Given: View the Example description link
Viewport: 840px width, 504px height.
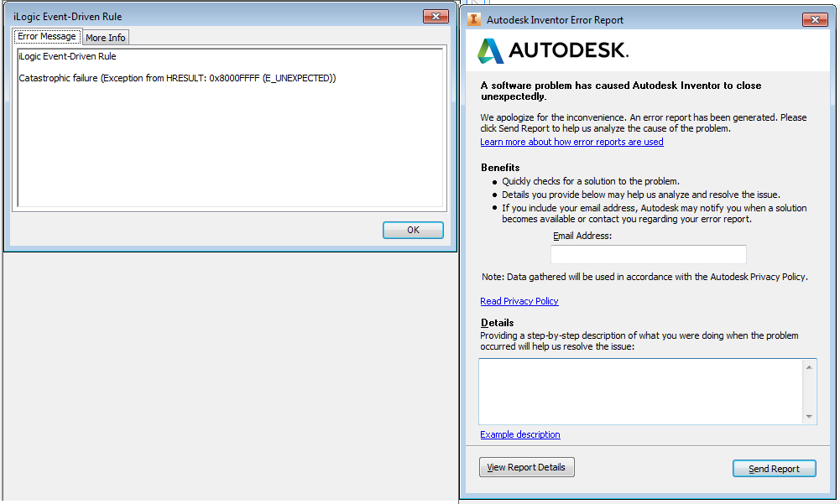Looking at the screenshot, I should [x=519, y=434].
